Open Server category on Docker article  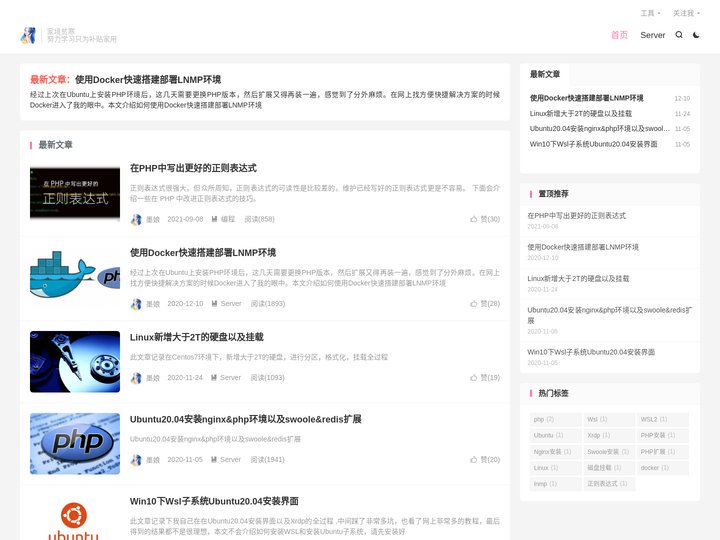point(226,304)
